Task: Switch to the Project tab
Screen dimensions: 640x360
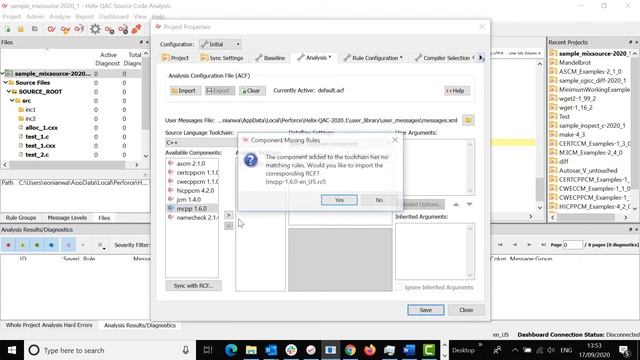Action: point(176,58)
